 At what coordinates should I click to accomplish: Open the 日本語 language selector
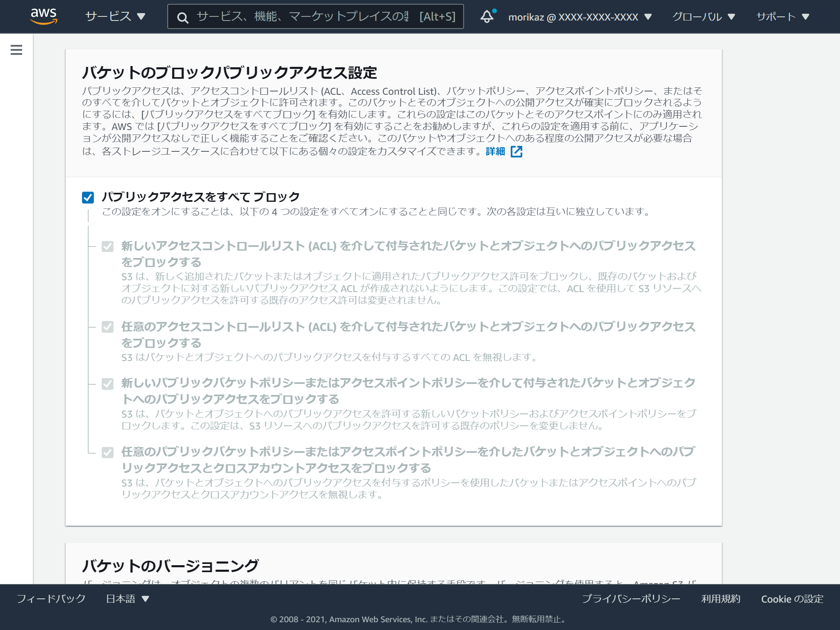(125, 599)
